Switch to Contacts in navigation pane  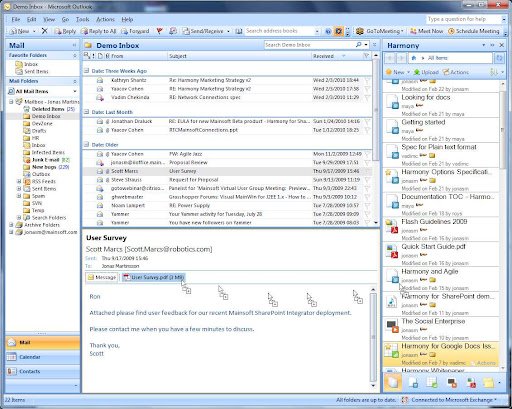click(x=43, y=371)
